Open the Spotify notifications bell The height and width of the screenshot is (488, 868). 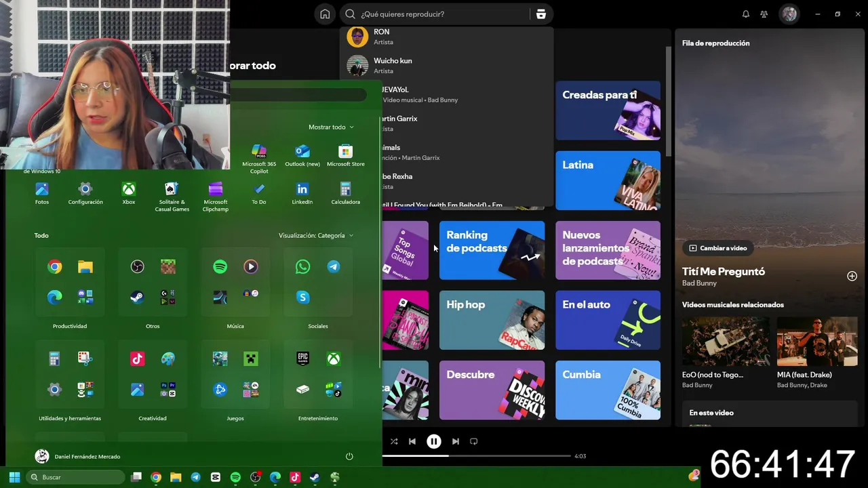pyautogui.click(x=746, y=14)
